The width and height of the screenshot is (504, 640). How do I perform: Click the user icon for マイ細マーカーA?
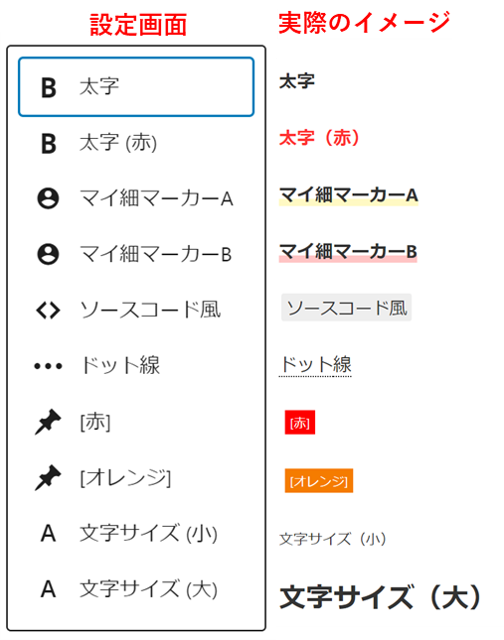(x=48, y=198)
